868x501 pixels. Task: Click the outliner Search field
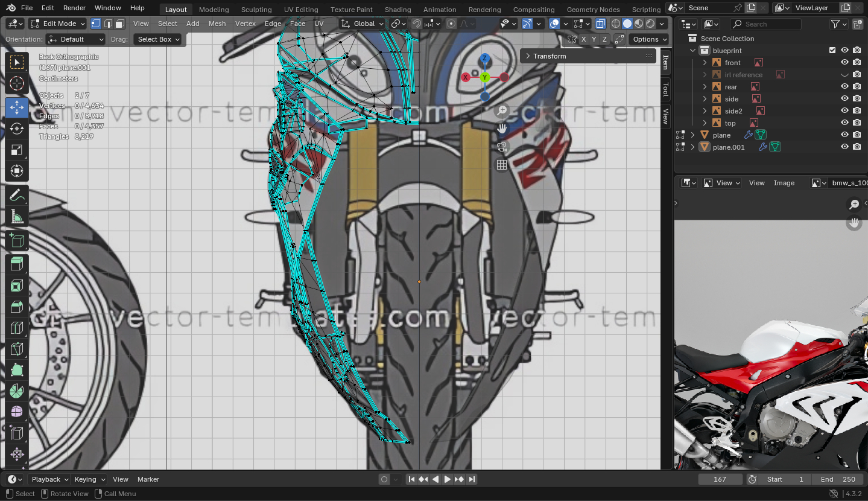766,24
